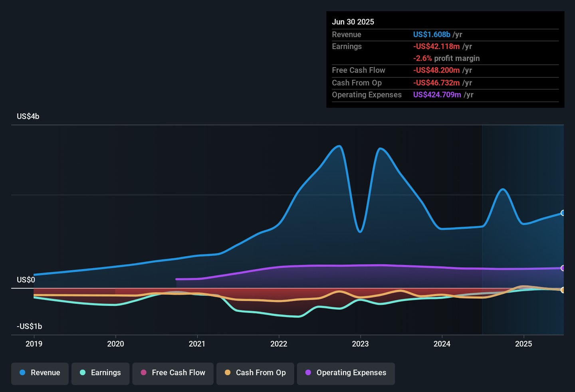The image size is (575, 392).
Task: Click the purple Operating Expenses endpoint marker
Action: point(563,268)
